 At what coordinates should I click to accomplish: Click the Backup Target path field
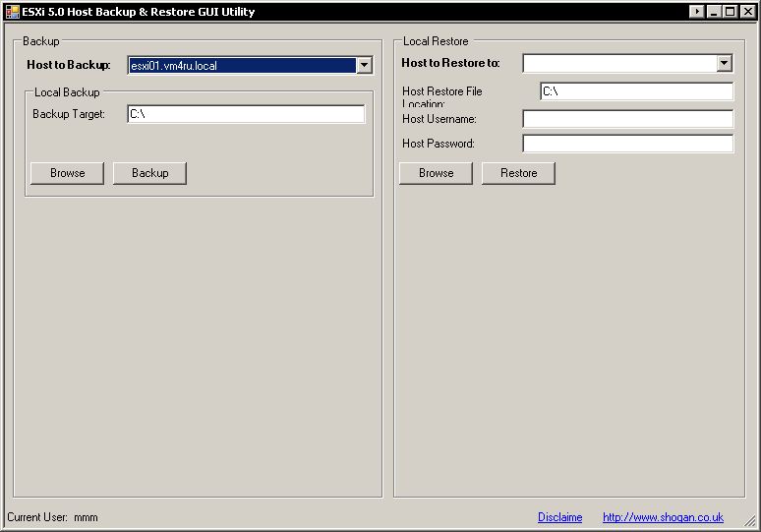[246, 114]
